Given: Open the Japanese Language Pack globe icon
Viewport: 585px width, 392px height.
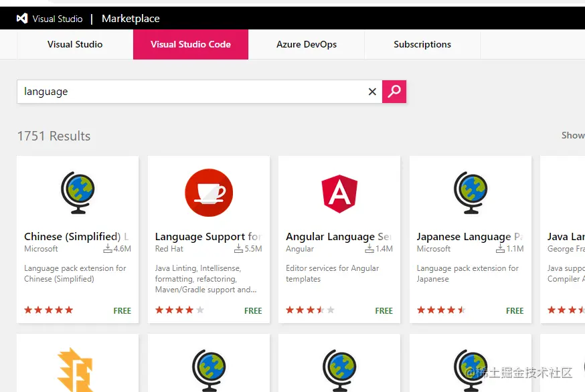Looking at the screenshot, I should pos(471,193).
